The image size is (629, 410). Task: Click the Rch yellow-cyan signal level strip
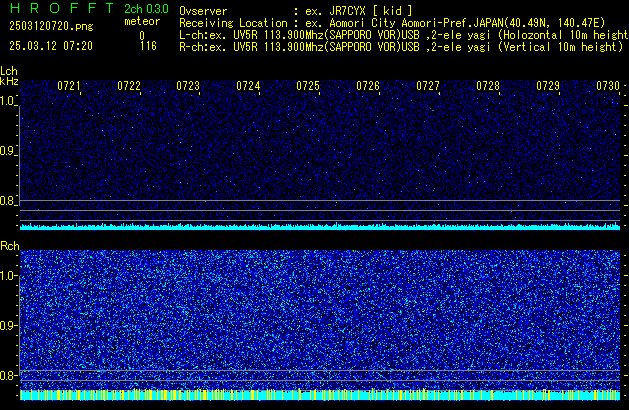pos(320,395)
